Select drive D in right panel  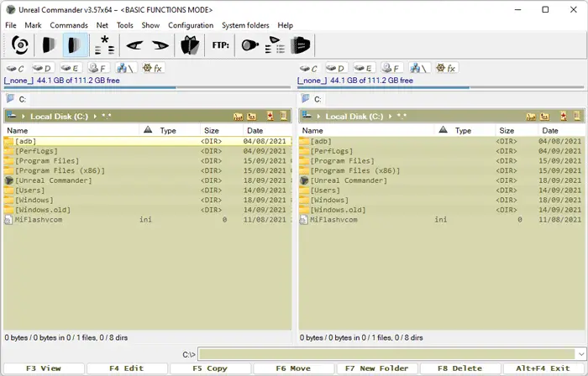point(334,68)
